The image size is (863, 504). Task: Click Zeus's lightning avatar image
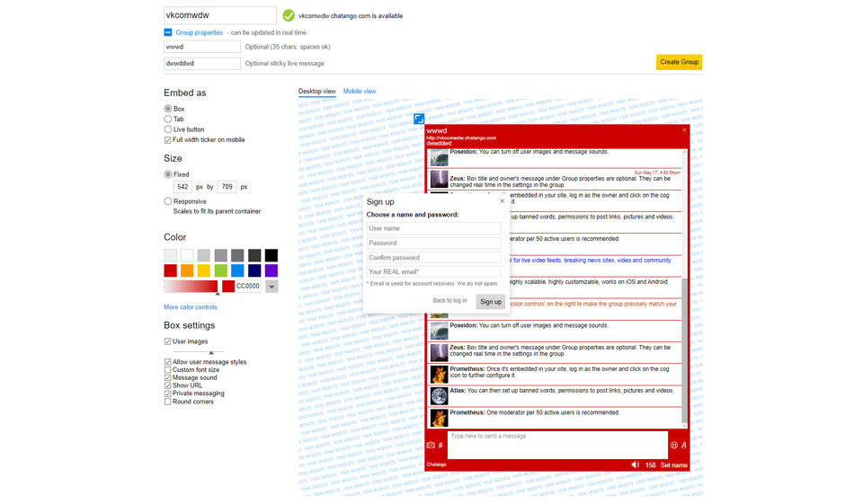click(x=439, y=351)
